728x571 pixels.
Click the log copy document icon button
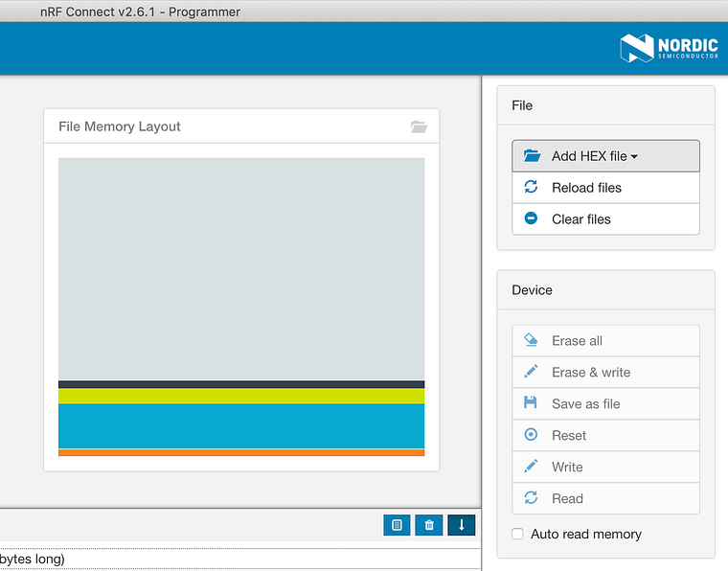coord(397,524)
